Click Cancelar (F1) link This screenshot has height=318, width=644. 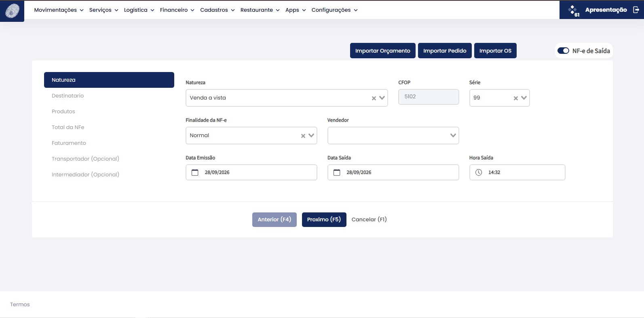[369, 220]
